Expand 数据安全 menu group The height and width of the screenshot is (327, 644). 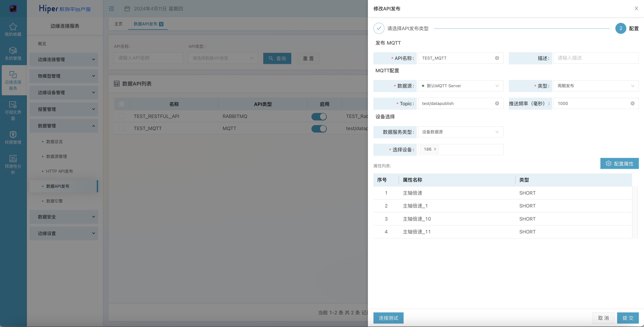(64, 217)
